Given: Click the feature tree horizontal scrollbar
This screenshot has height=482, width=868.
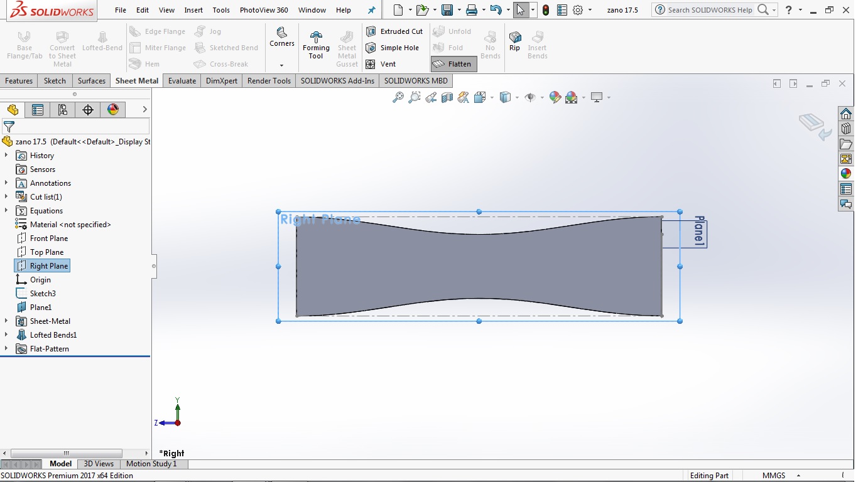Looking at the screenshot, I should 67,453.
